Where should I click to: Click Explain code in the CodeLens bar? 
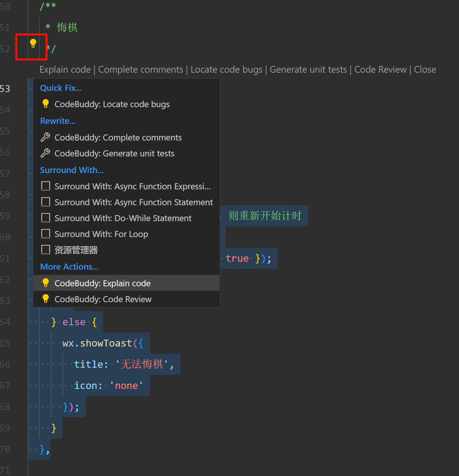(x=65, y=70)
